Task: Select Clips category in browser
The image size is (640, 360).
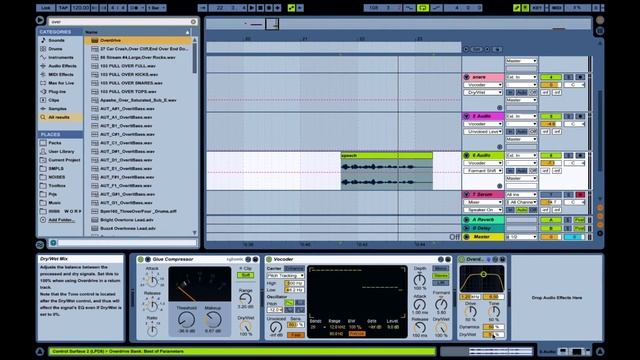Action: [x=53, y=100]
